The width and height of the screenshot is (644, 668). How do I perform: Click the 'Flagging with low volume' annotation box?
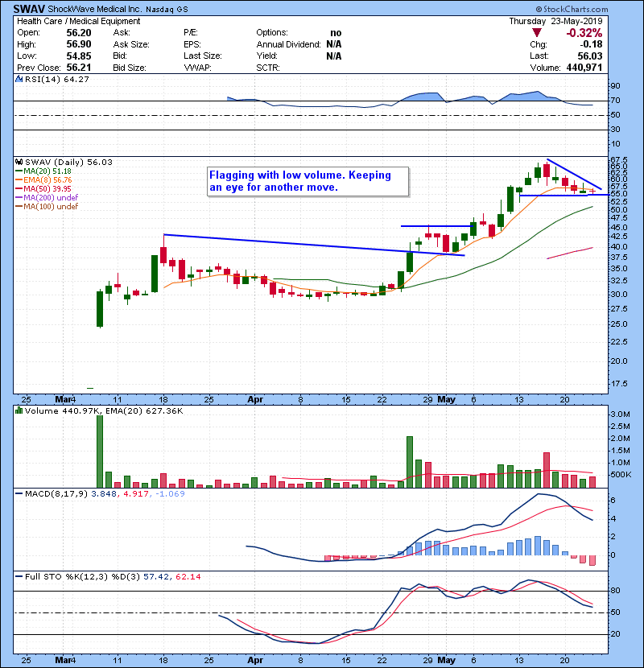pyautogui.click(x=308, y=181)
